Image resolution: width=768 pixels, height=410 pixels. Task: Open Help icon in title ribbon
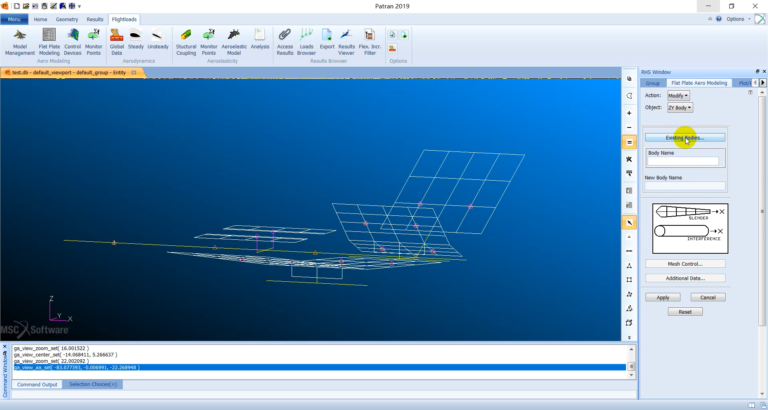(719, 19)
